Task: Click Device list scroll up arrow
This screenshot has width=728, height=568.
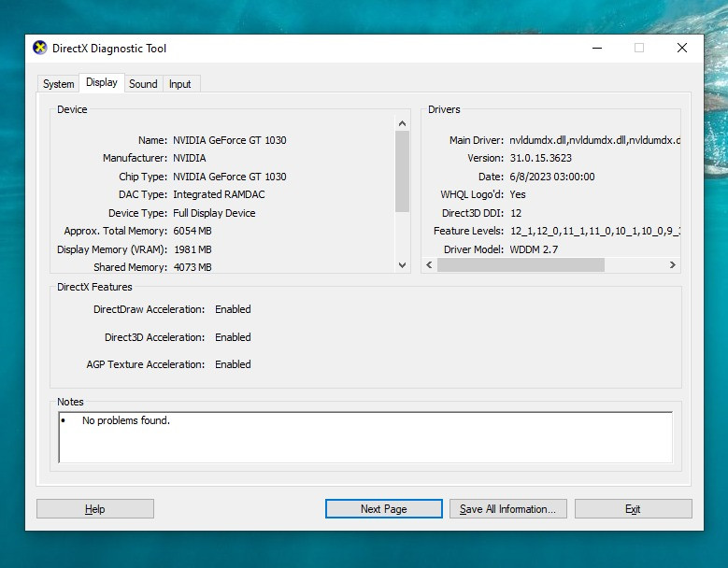Action: click(403, 123)
